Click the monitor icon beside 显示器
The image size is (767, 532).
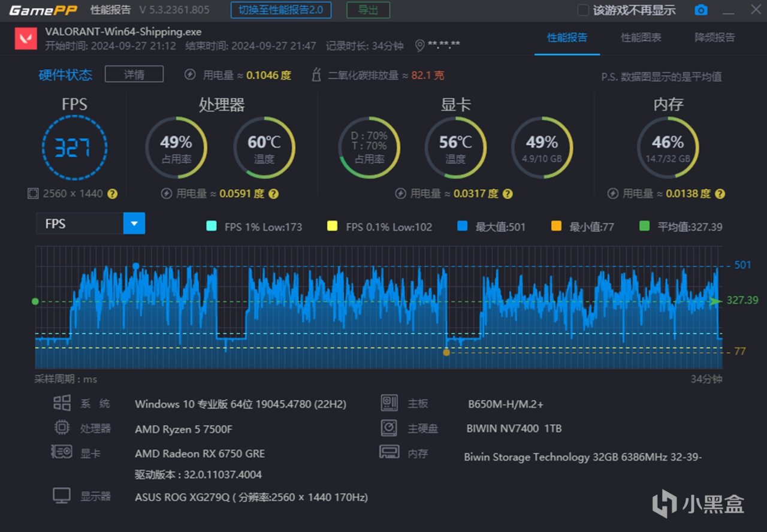(62, 495)
